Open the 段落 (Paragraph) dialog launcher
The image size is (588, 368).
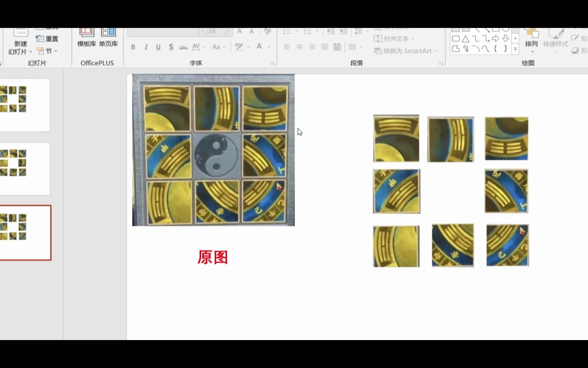(441, 64)
